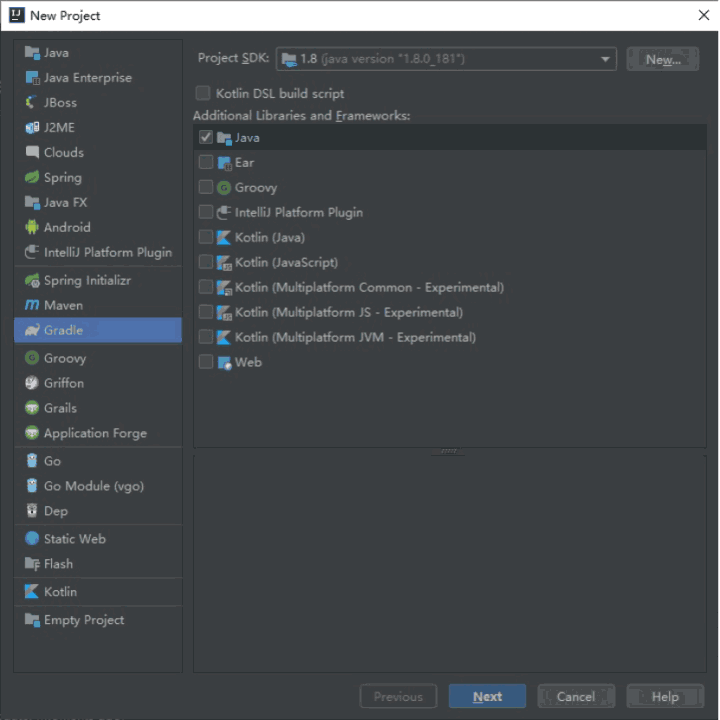Select the Flash project icon
This screenshot has width=720, height=720.
tap(32, 563)
